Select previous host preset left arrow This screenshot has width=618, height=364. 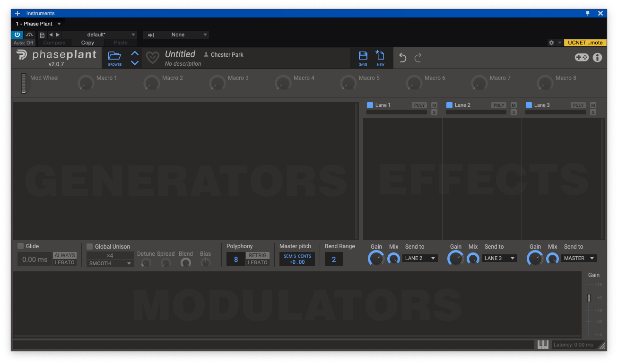pos(51,35)
